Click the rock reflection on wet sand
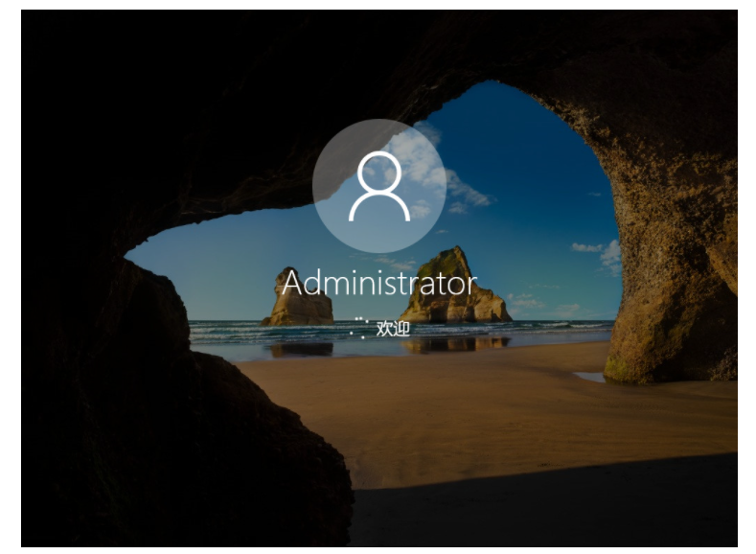756x554 pixels. point(455,344)
